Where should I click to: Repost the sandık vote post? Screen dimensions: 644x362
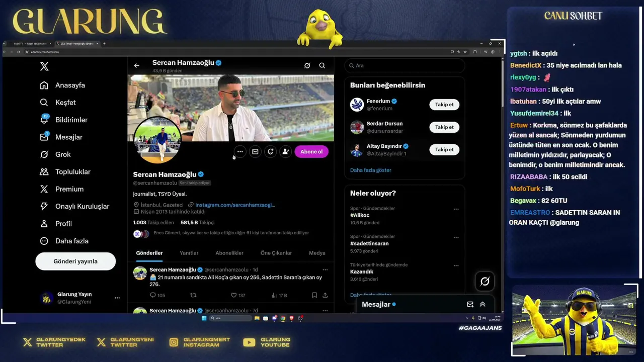pyautogui.click(x=193, y=295)
